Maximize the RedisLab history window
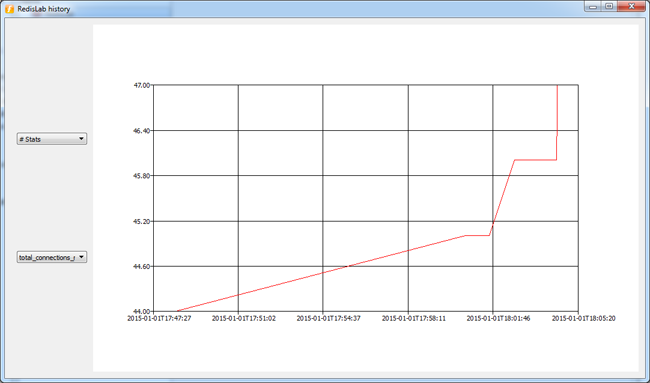This screenshot has height=383, width=650. pos(609,6)
